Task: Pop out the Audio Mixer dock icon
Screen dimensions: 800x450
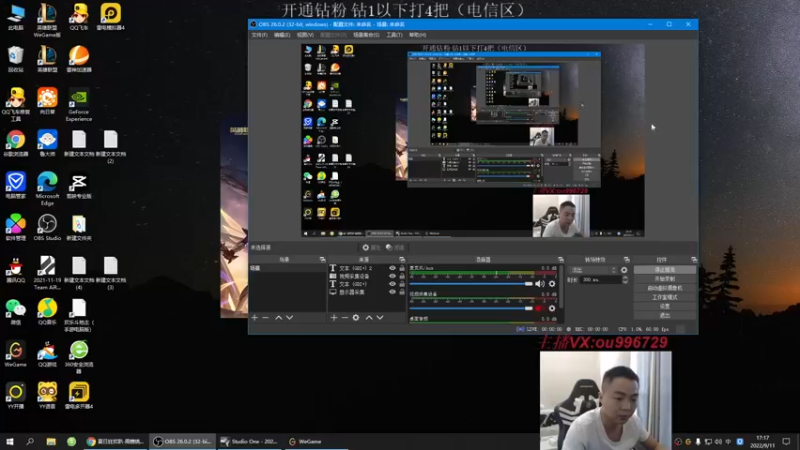Action: click(x=561, y=260)
